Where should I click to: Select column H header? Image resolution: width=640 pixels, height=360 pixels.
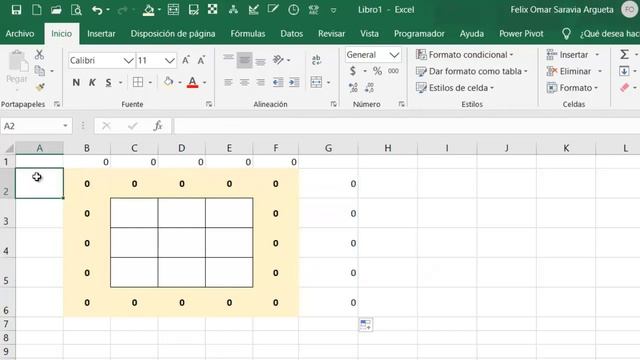(387, 148)
